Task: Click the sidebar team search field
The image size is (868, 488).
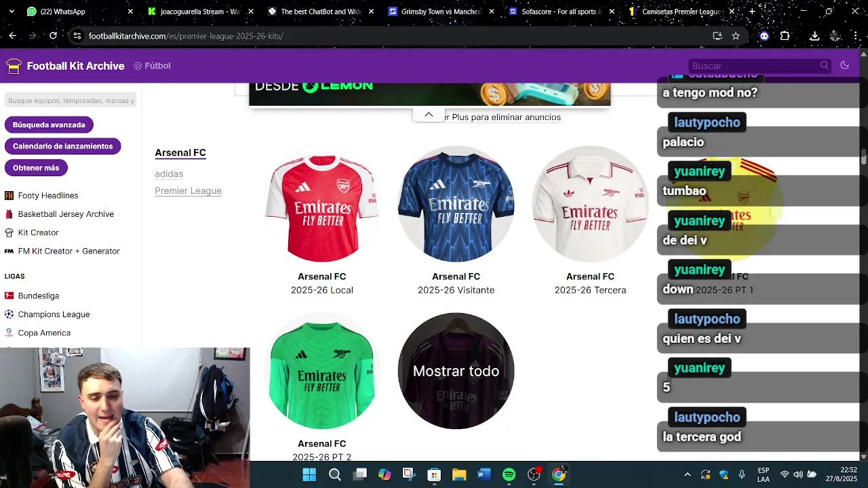Action: coord(71,100)
